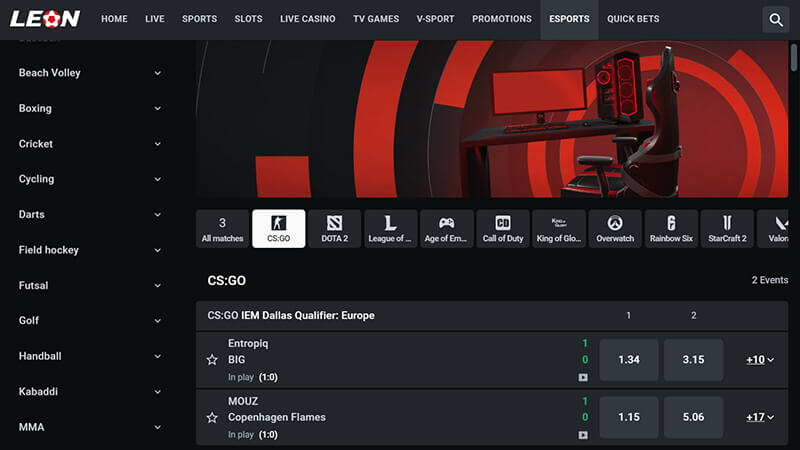Open the PROMOTIONS menu item
The image size is (800, 450).
pyautogui.click(x=502, y=19)
